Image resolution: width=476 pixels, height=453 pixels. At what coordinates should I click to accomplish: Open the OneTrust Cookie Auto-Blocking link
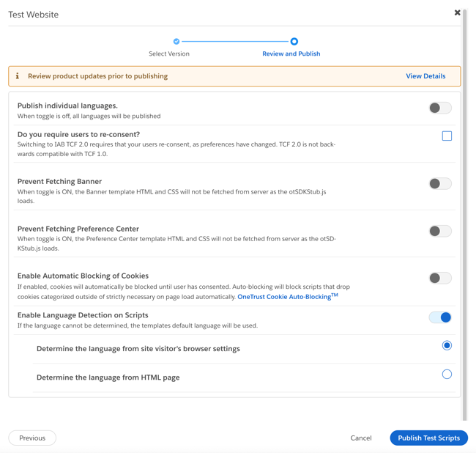tap(288, 297)
